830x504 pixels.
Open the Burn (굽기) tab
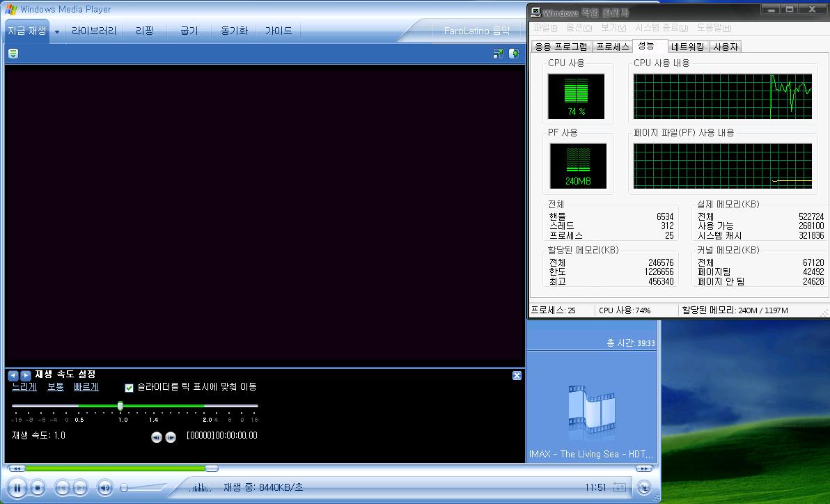click(189, 31)
